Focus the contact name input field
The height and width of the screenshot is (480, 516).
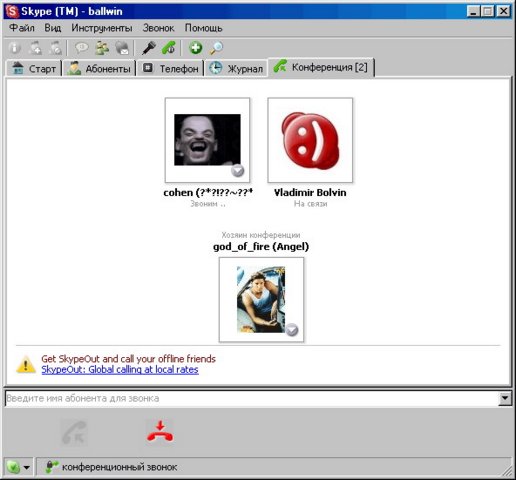(x=252, y=398)
